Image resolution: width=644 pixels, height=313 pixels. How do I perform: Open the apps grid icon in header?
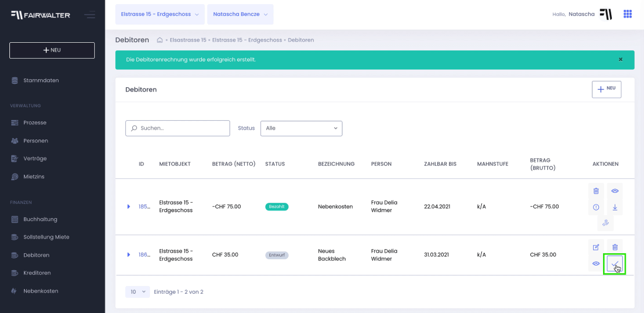[x=628, y=14]
